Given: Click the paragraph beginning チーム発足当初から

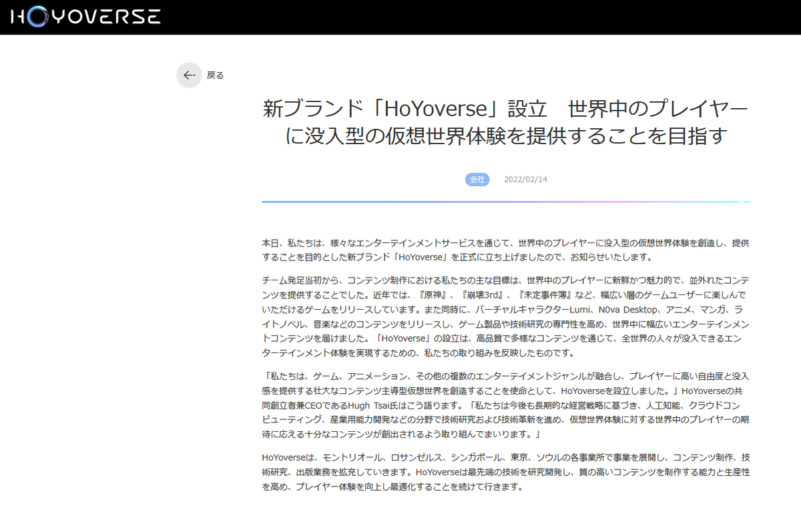Looking at the screenshot, I should click(506, 316).
